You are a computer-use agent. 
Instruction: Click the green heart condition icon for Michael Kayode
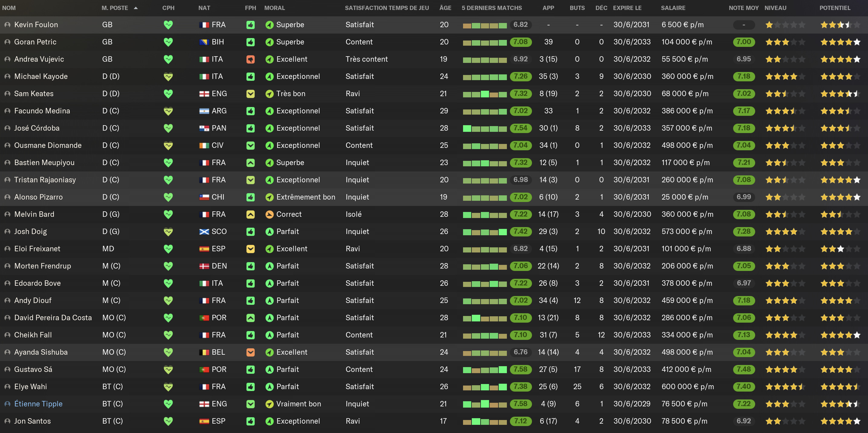pos(168,77)
